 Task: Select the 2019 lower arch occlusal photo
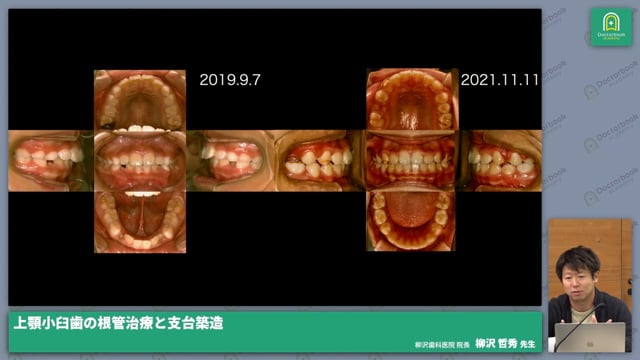(140, 222)
